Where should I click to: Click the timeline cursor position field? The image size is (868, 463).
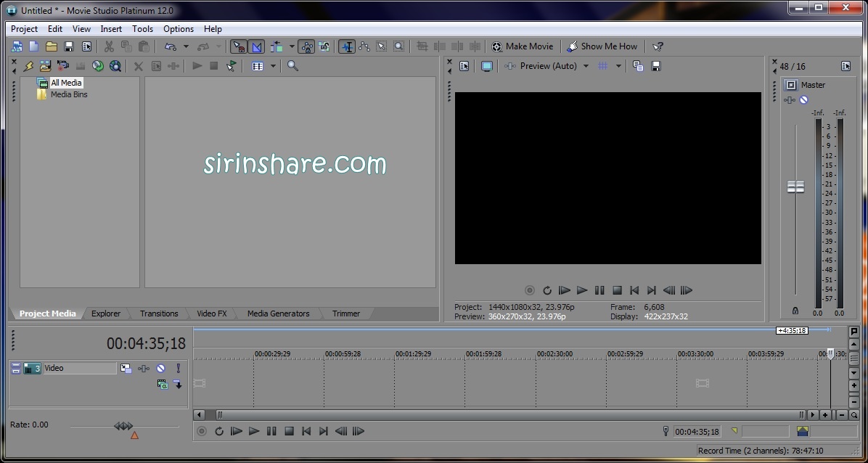coord(697,431)
